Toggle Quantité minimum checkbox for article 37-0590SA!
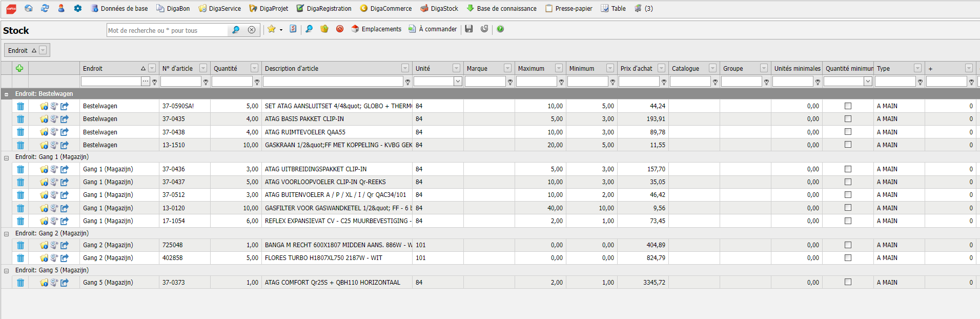Screen dimensions: 980x319 pos(848,106)
